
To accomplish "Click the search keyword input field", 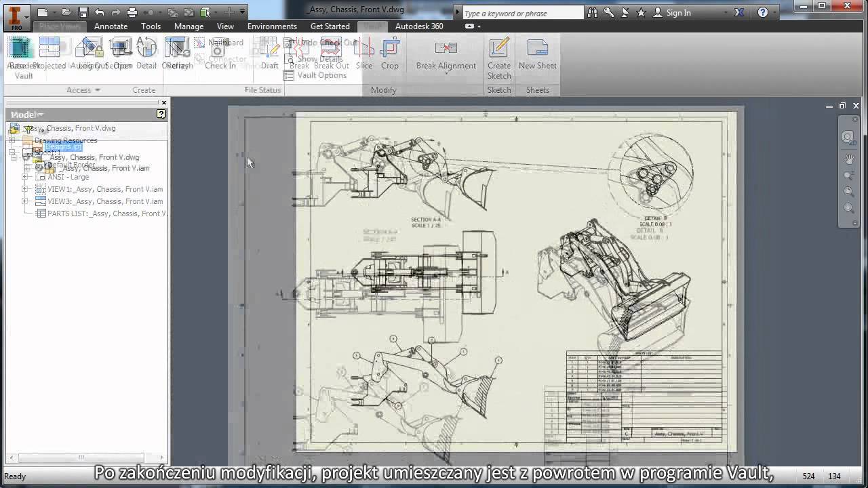I will click(x=522, y=13).
